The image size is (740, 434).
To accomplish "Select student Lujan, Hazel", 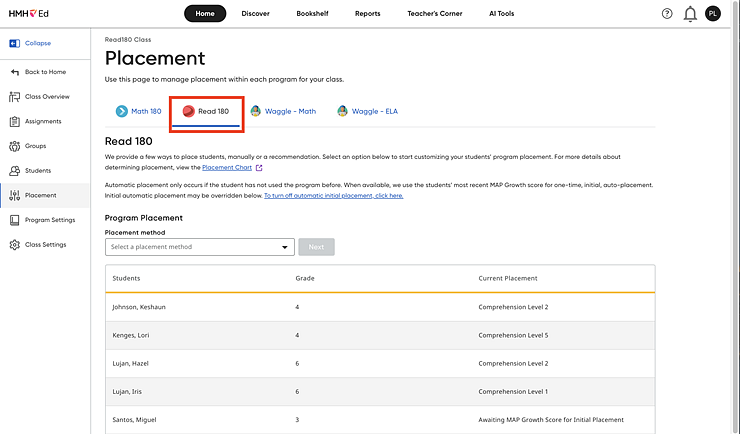I will [x=130, y=364].
